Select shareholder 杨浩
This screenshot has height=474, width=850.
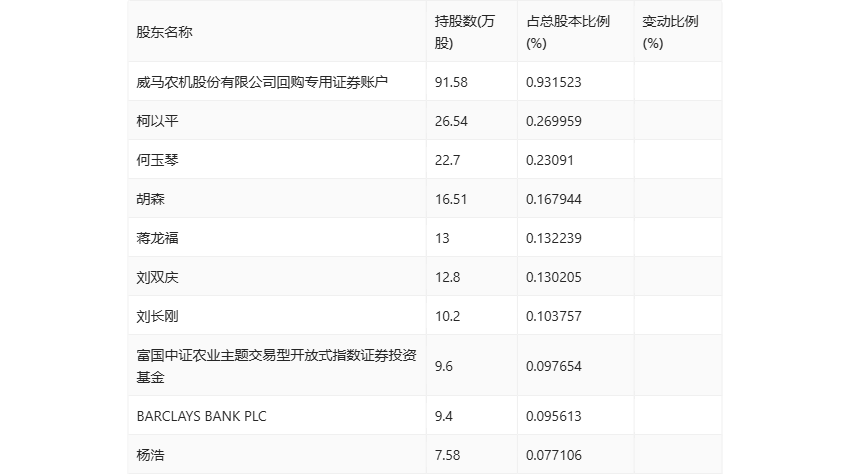point(150,455)
